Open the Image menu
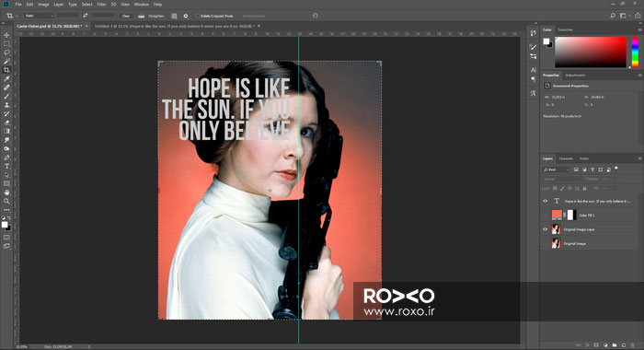 click(x=43, y=5)
